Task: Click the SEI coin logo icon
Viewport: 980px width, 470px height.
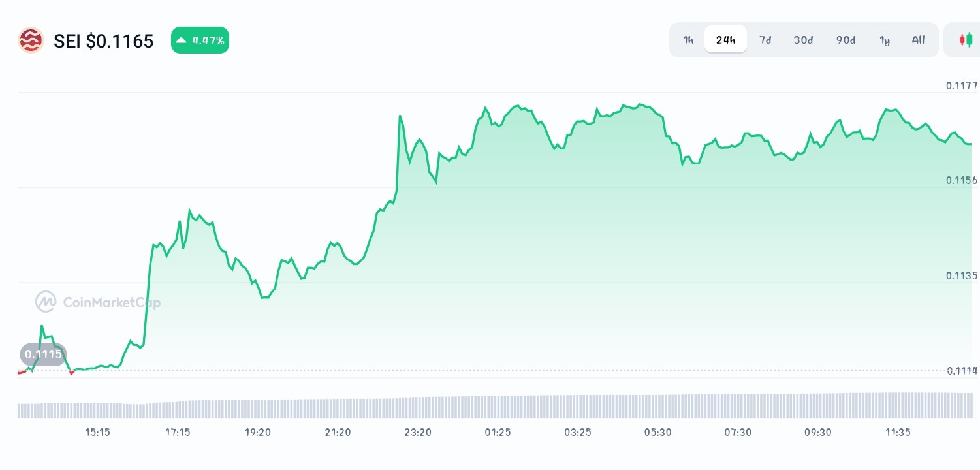Action: pos(30,40)
